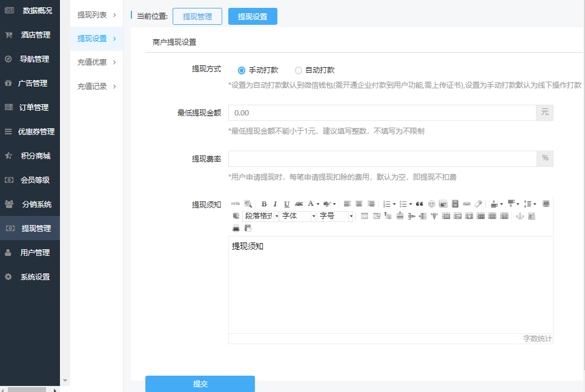Go to 订单管理 in sidebar

pos(30,107)
